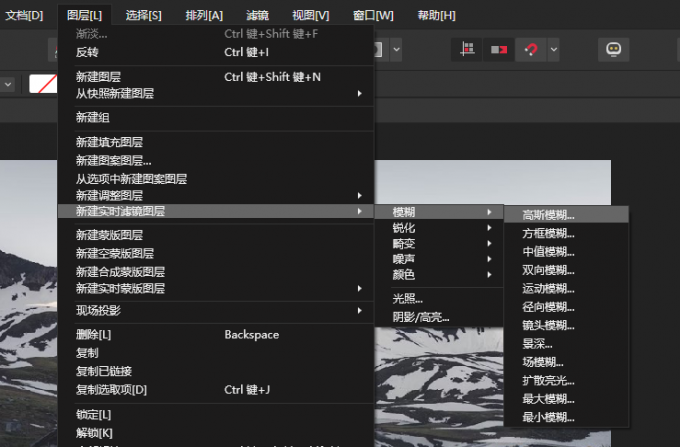This screenshot has width=680, height=447.
Task: Click the white swatch with red slash
Action: (43, 84)
